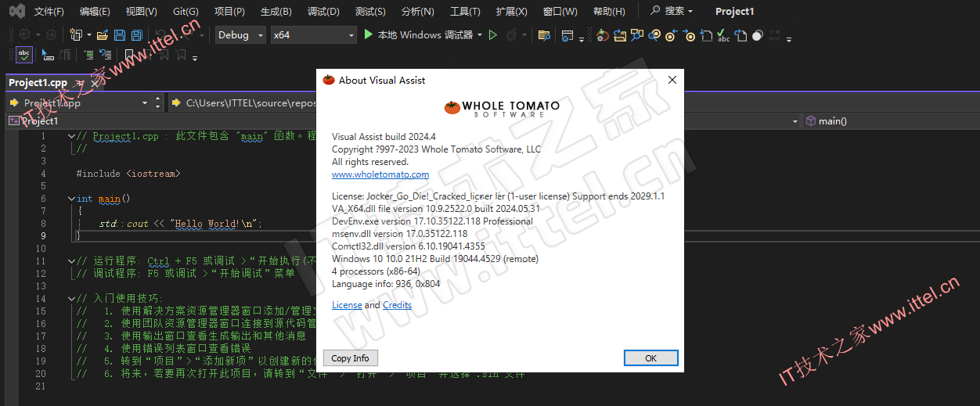This screenshot has width=980, height=406.
Task: Open the 扩展(X) menu
Action: point(511,12)
